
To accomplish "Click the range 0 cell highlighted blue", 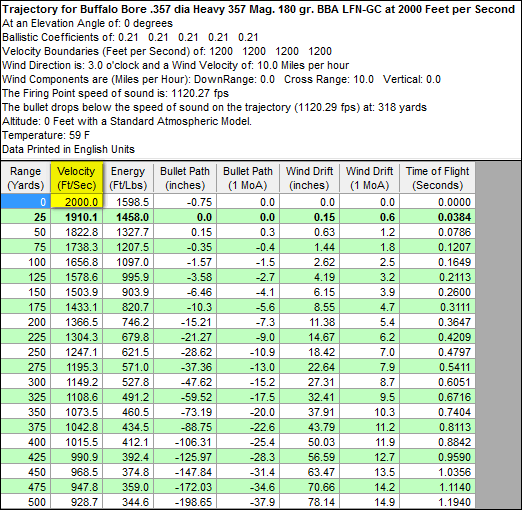I will [26, 202].
